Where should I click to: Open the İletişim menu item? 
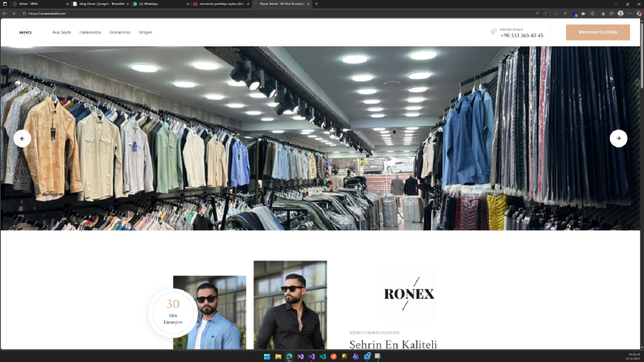click(x=145, y=32)
